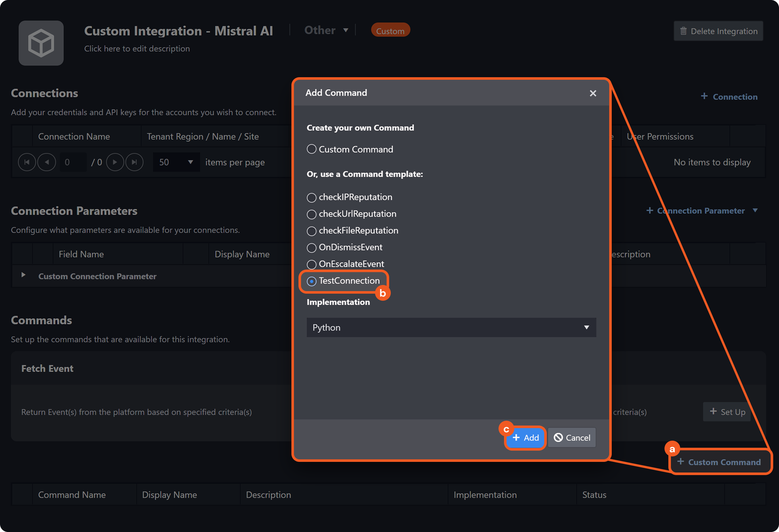This screenshot has width=779, height=532.
Task: Go to next connections page
Action: pos(115,162)
